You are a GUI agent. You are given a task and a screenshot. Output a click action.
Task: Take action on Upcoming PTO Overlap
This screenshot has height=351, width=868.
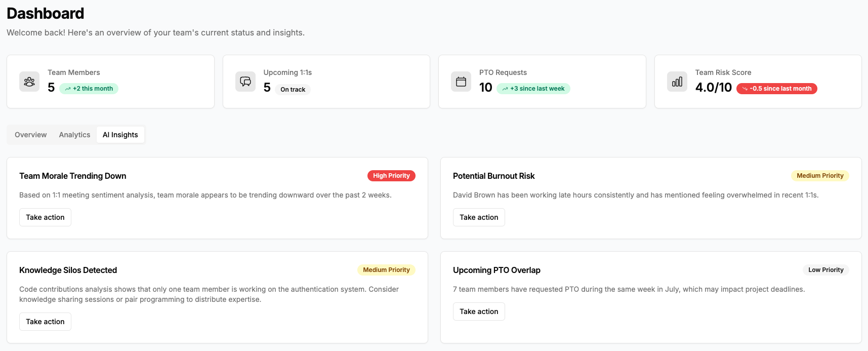pos(479,311)
